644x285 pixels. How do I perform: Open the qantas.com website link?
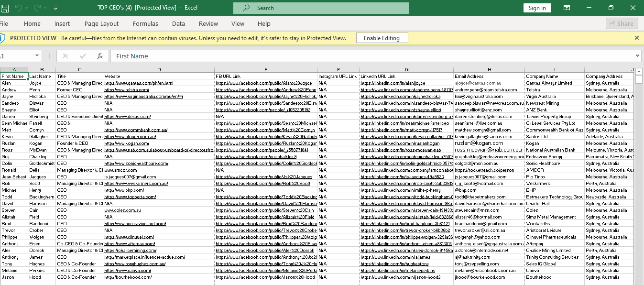[139, 83]
